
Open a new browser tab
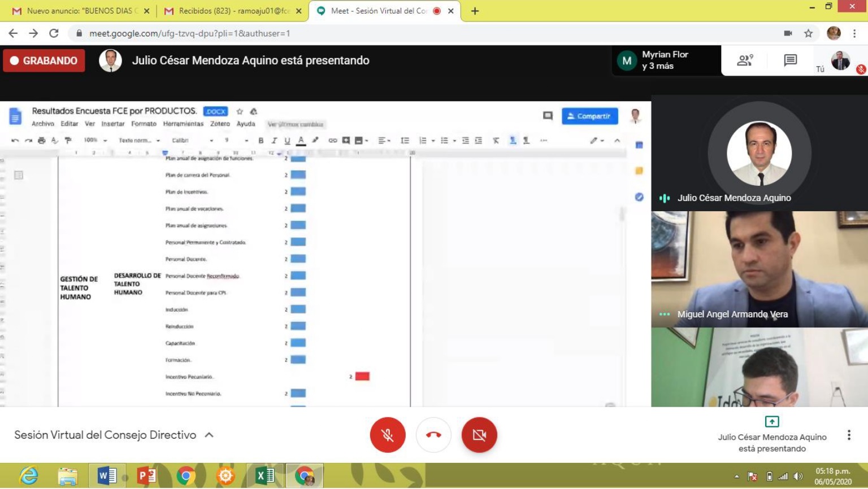coord(475,11)
